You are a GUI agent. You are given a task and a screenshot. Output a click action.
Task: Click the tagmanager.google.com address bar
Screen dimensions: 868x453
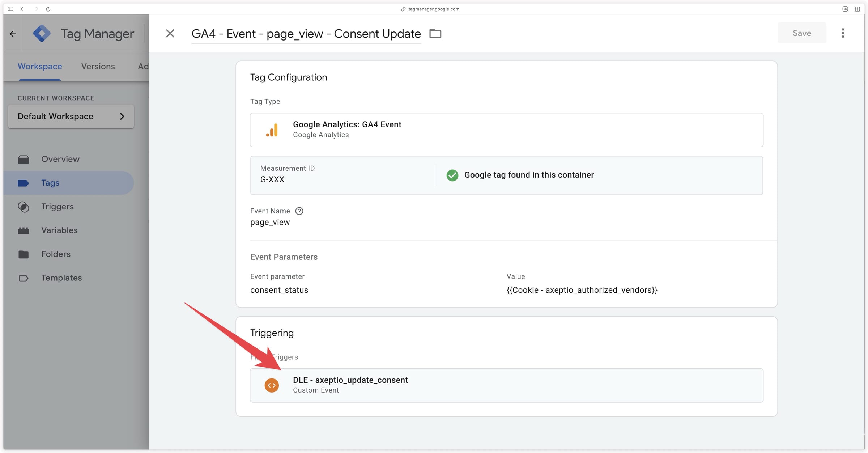click(430, 9)
